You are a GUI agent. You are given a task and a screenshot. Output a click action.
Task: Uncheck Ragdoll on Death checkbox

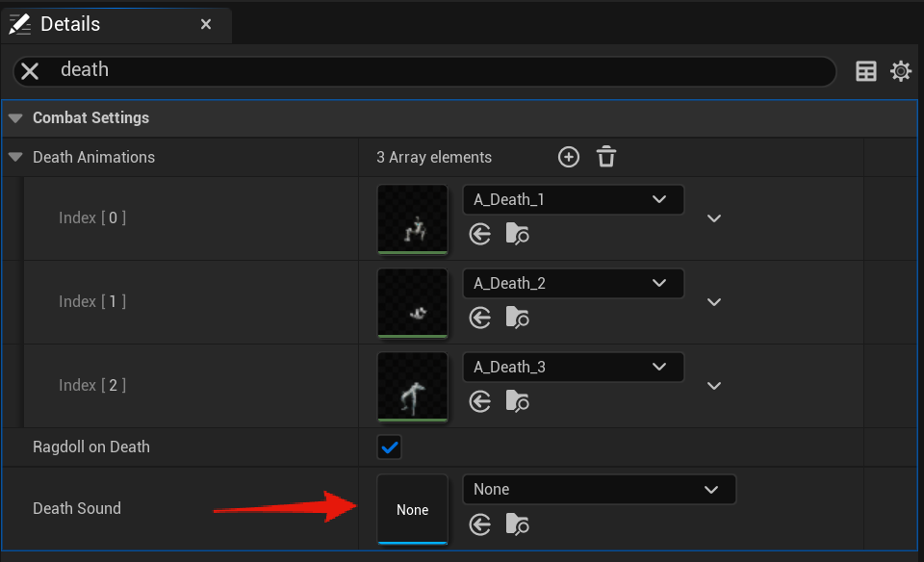tap(390, 447)
